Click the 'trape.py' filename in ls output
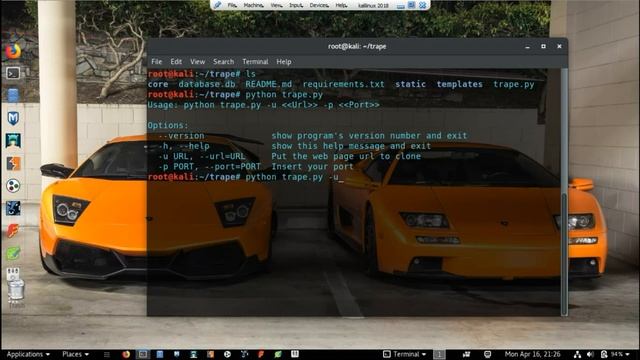 (x=514, y=84)
